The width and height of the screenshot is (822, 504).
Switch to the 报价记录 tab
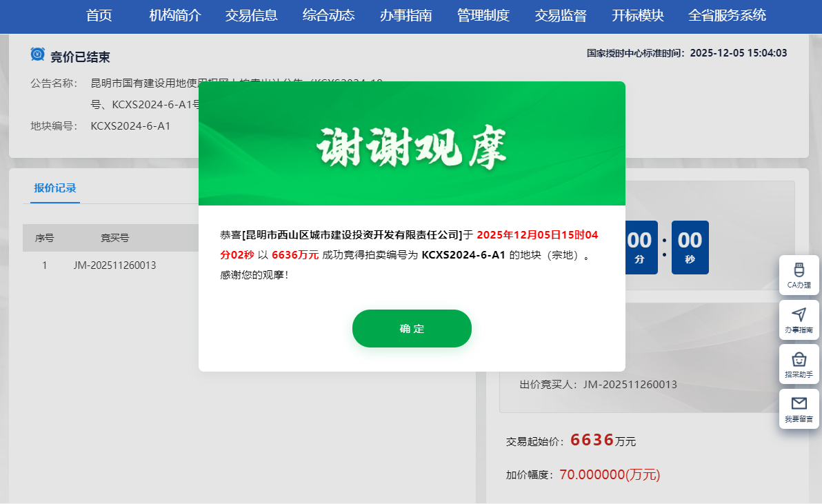tap(55, 188)
